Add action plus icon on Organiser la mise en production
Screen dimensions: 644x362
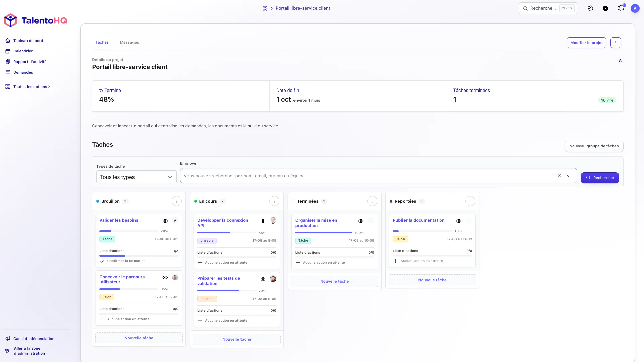click(x=298, y=263)
